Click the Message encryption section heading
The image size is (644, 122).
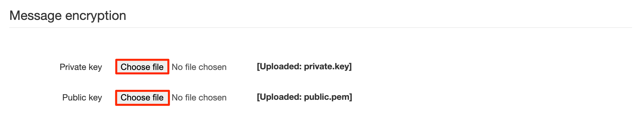click(68, 16)
